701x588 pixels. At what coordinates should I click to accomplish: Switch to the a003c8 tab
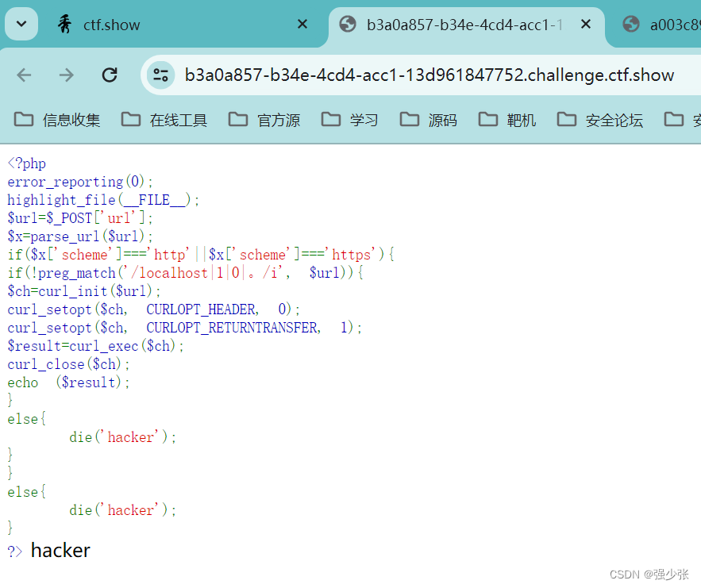click(x=661, y=25)
